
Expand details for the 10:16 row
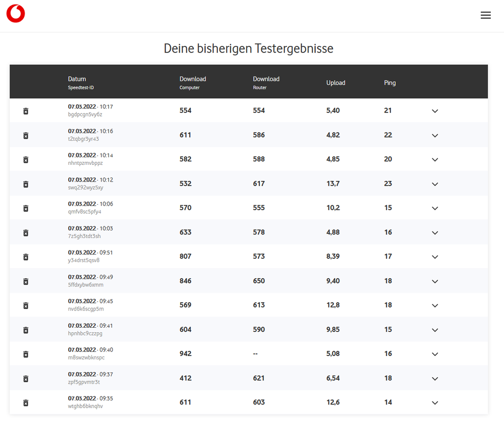(x=435, y=136)
